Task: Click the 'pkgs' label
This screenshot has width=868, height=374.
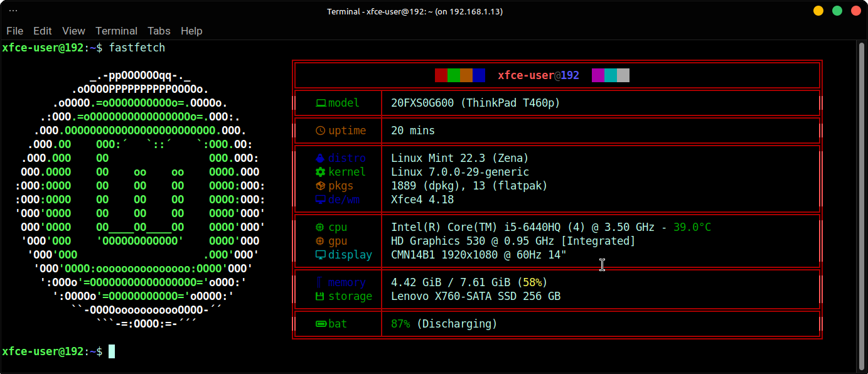Action: tap(341, 186)
